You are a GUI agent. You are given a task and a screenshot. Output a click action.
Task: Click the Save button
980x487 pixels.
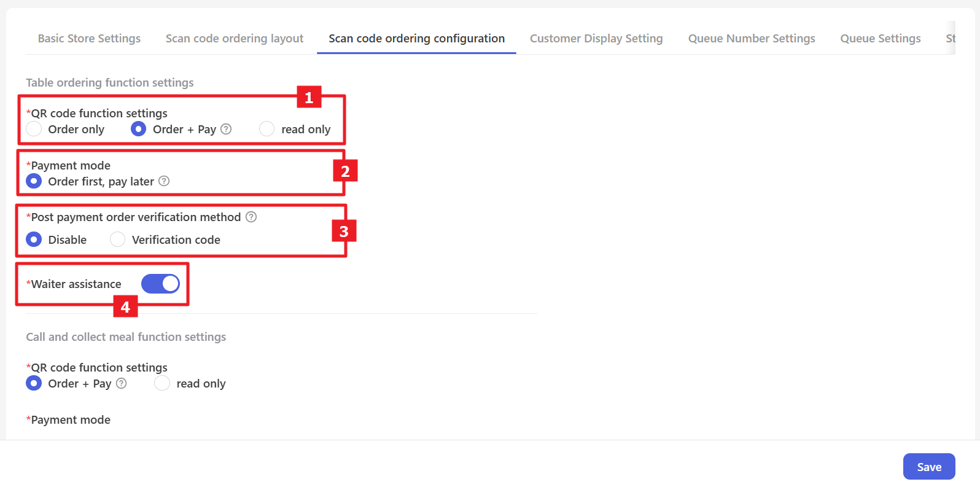pyautogui.click(x=928, y=467)
